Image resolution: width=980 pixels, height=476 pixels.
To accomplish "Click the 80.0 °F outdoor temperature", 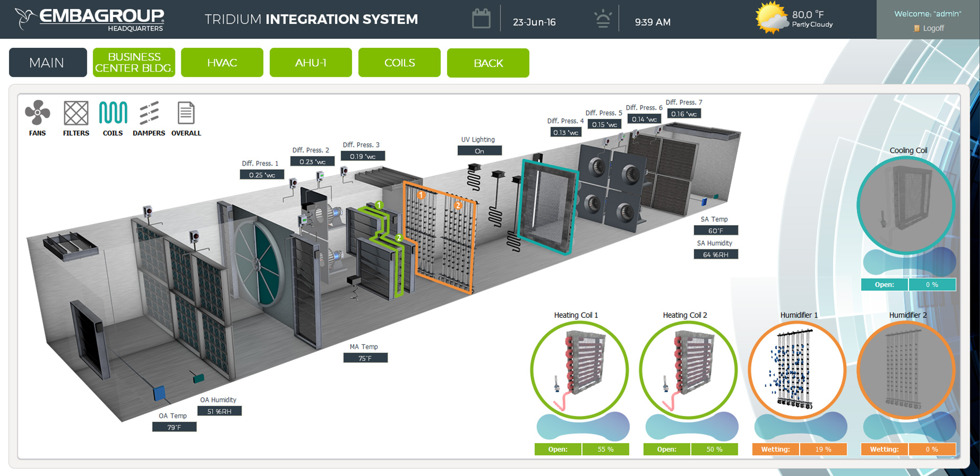I will click(x=808, y=14).
